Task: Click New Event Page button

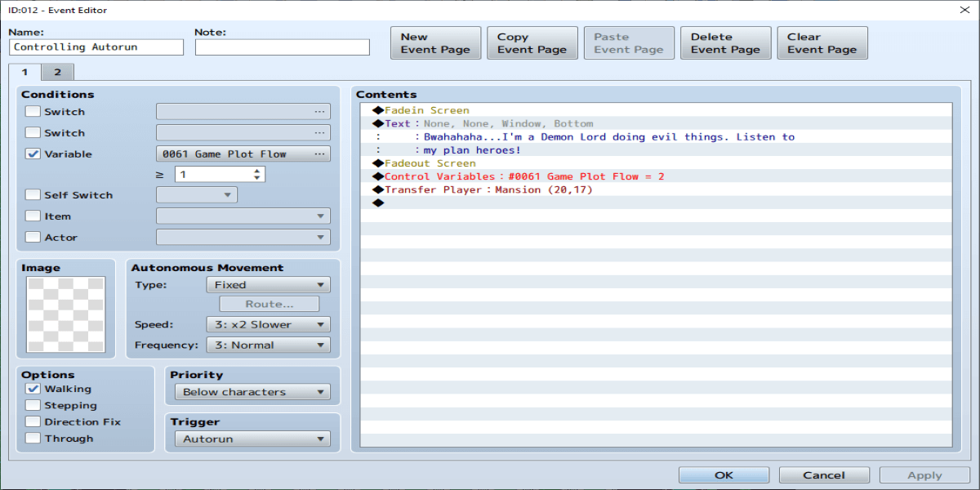Action: pos(435,43)
